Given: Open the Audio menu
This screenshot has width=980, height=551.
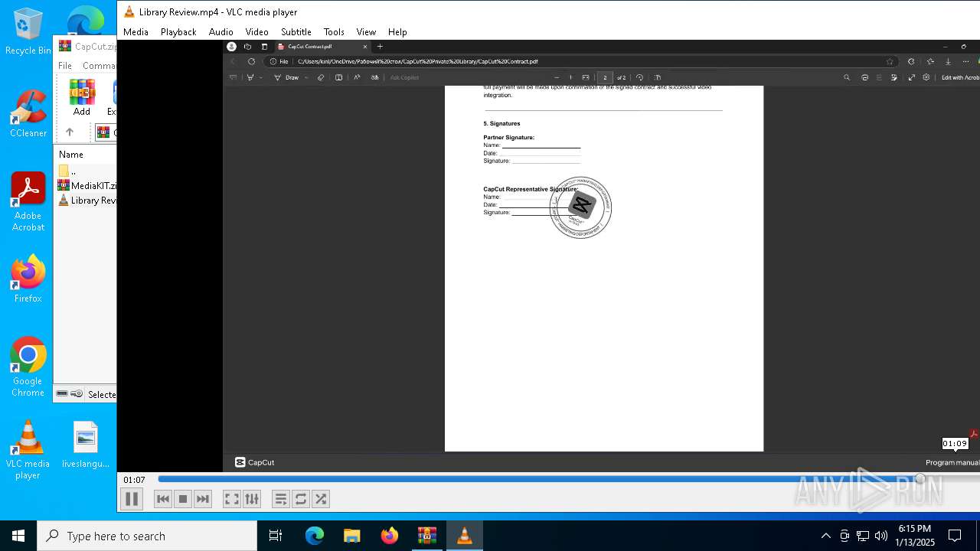Looking at the screenshot, I should click(220, 32).
